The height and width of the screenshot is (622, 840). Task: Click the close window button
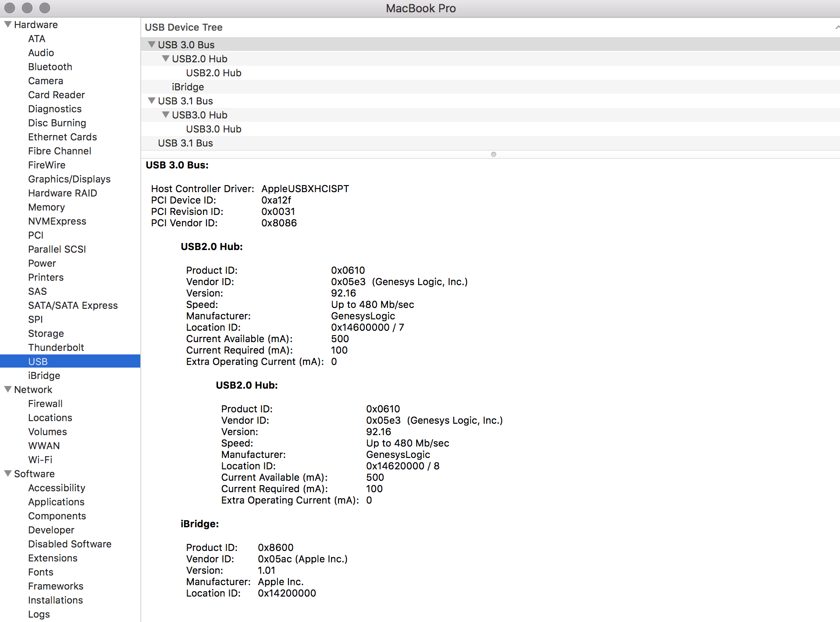pos(10,8)
